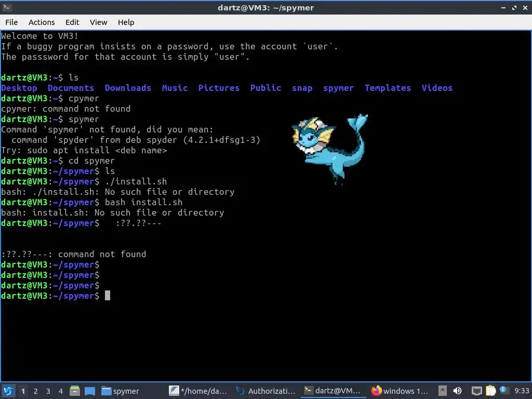
Task: Click the 'Welcome to VM3!' line
Action: click(x=39, y=36)
